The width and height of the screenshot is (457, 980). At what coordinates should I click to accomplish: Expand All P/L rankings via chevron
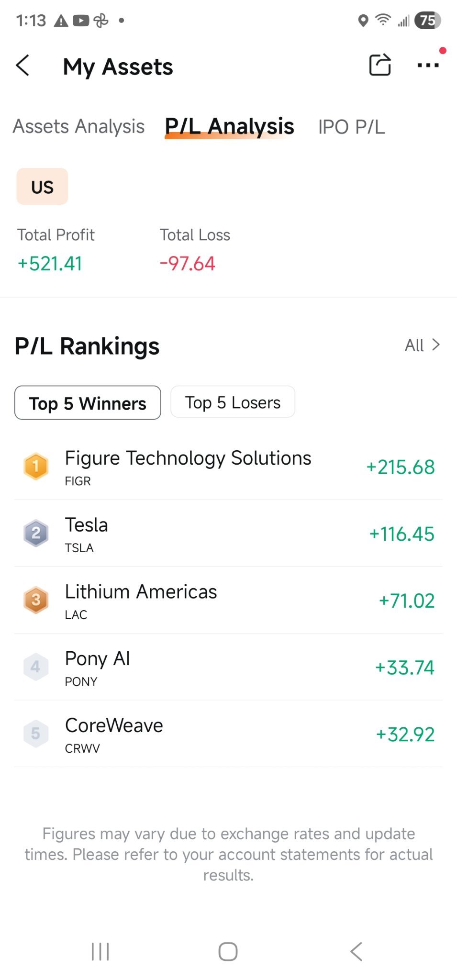pyautogui.click(x=422, y=345)
